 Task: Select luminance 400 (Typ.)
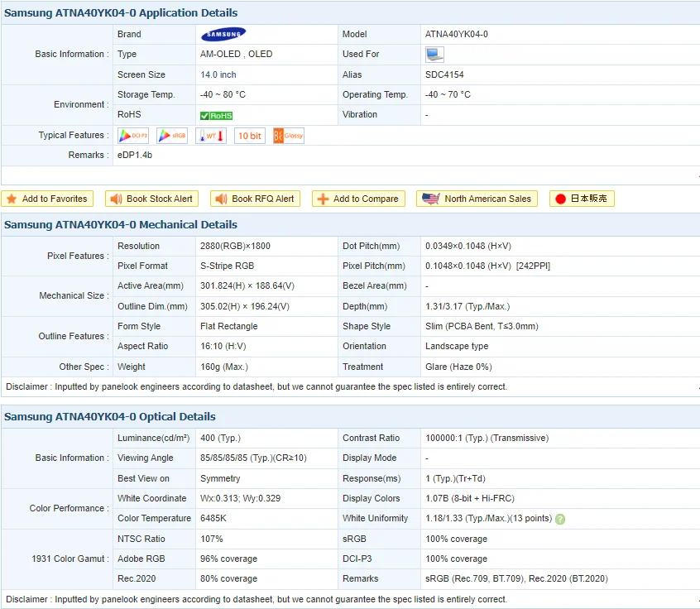tap(221, 438)
